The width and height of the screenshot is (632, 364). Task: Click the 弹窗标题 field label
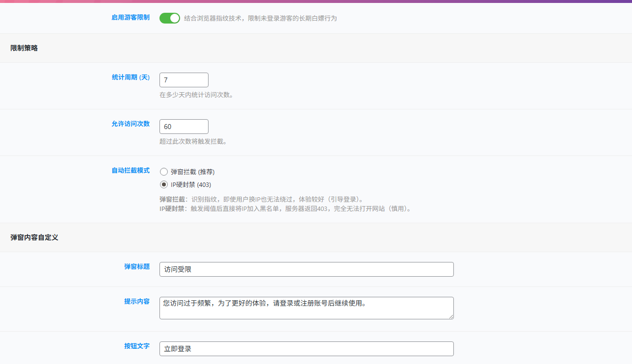(x=137, y=266)
